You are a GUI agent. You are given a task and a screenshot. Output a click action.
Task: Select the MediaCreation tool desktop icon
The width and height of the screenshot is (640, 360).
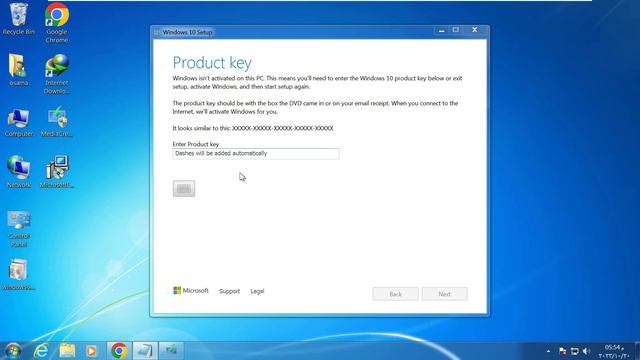click(57, 122)
